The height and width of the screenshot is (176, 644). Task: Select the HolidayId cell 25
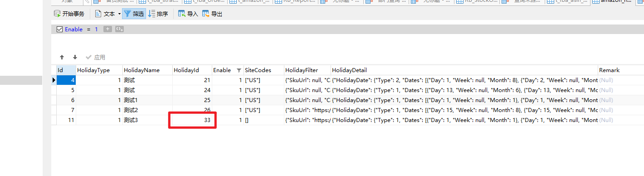click(x=192, y=100)
